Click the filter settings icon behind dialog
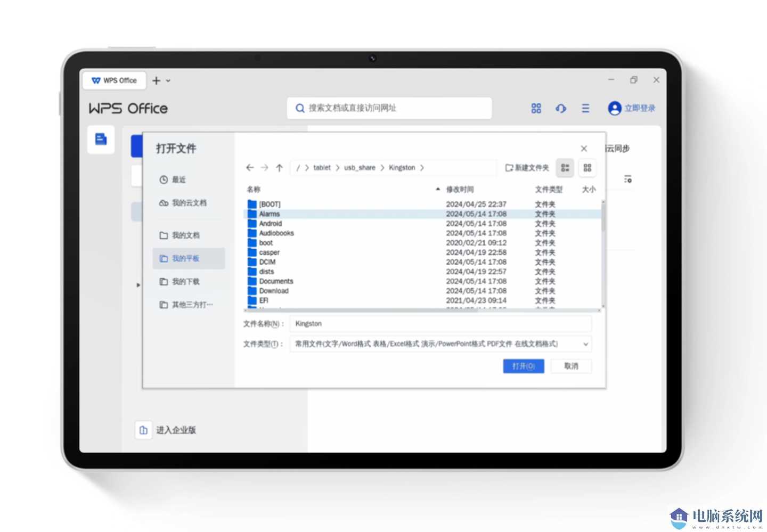This screenshot has height=532, width=767. (628, 179)
